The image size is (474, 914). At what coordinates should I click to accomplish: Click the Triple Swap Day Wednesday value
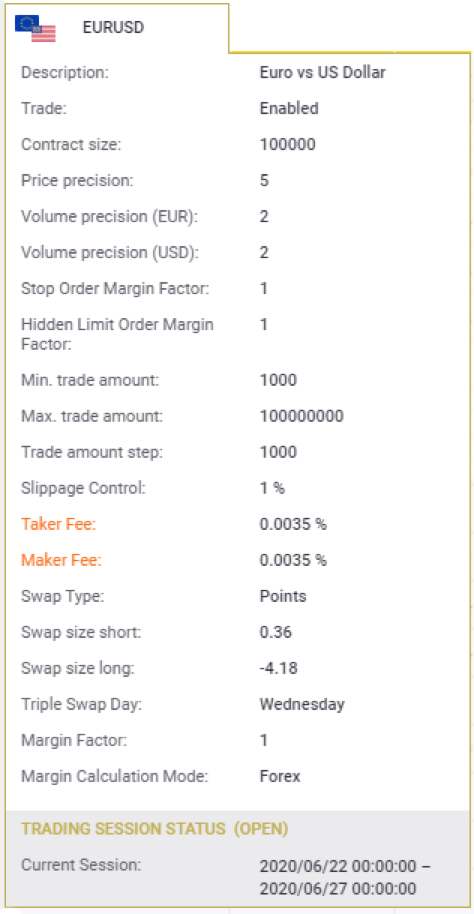point(302,704)
